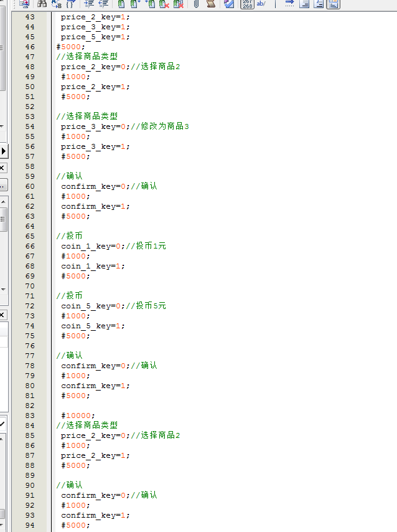This screenshot has width=397, height=532.
Task: Click '#5000;' on line 46
Action: (70, 47)
